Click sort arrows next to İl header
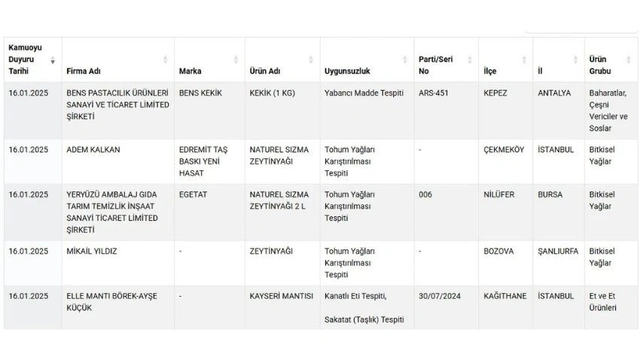 coord(576,60)
